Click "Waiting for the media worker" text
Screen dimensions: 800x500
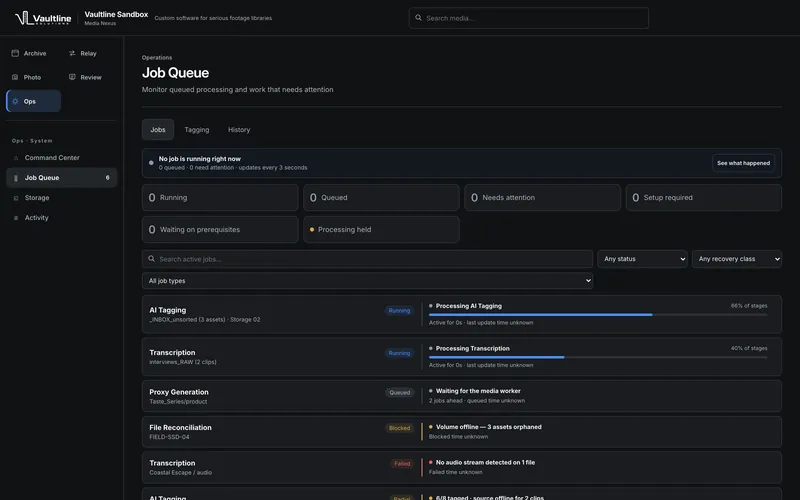pyautogui.click(x=478, y=391)
